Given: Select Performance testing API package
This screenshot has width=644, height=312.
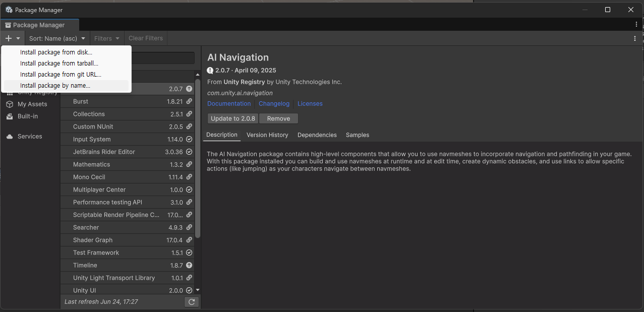Looking at the screenshot, I should coord(127,202).
